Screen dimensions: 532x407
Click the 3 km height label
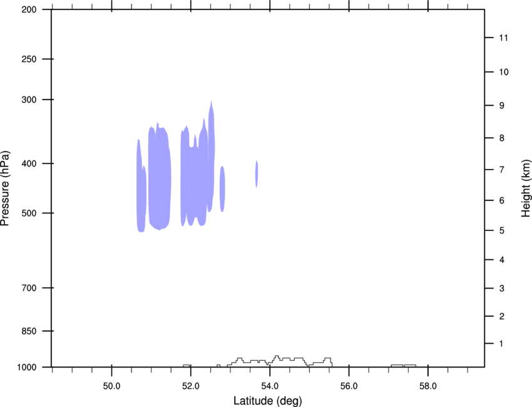pos(501,289)
